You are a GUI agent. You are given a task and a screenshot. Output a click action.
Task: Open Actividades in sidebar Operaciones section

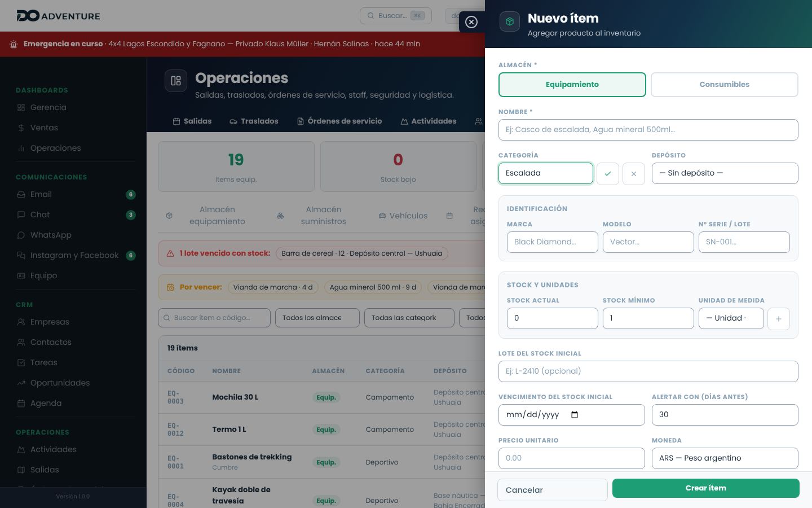tap(53, 450)
